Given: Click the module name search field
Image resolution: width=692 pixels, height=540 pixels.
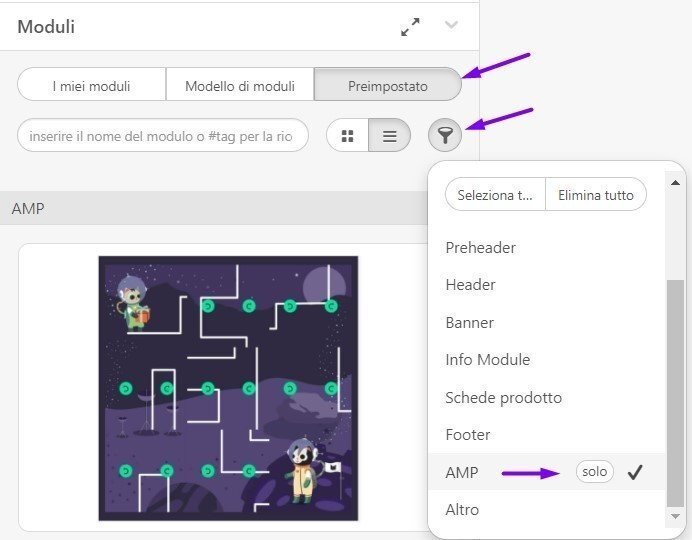Looking at the screenshot, I should coord(162,136).
